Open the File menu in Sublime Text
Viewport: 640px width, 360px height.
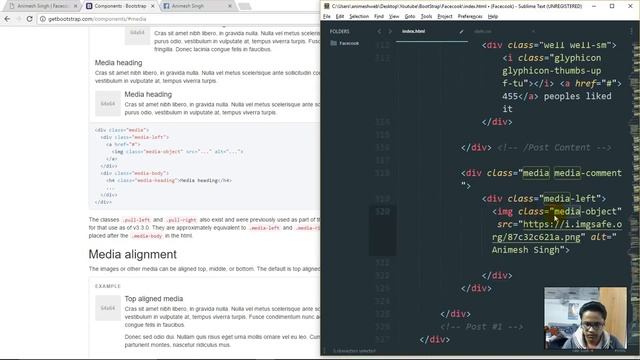tap(327, 16)
